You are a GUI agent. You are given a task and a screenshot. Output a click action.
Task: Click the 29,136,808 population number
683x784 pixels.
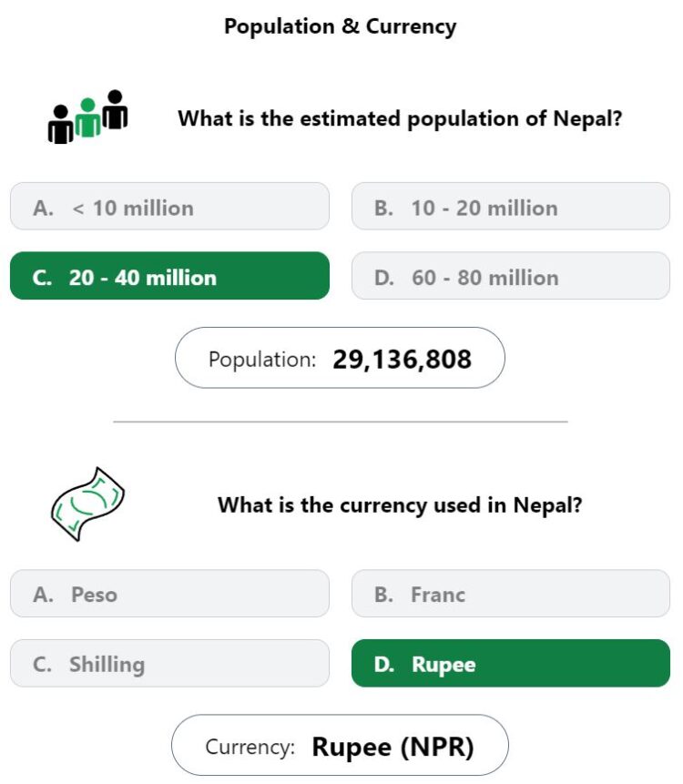402,359
